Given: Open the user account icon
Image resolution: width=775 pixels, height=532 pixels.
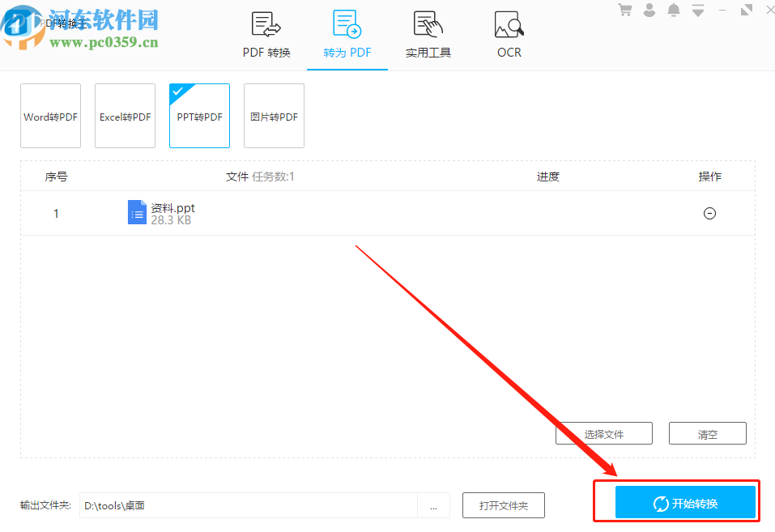Looking at the screenshot, I should pos(649,10).
